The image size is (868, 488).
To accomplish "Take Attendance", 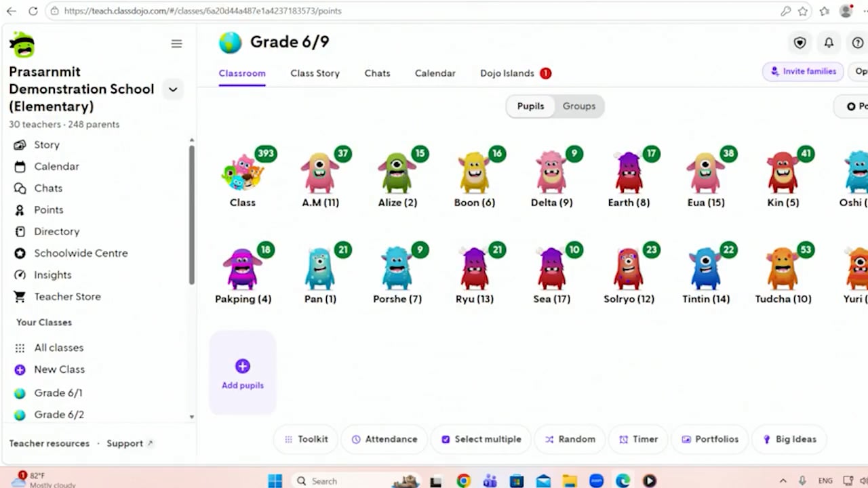I will coord(384,439).
